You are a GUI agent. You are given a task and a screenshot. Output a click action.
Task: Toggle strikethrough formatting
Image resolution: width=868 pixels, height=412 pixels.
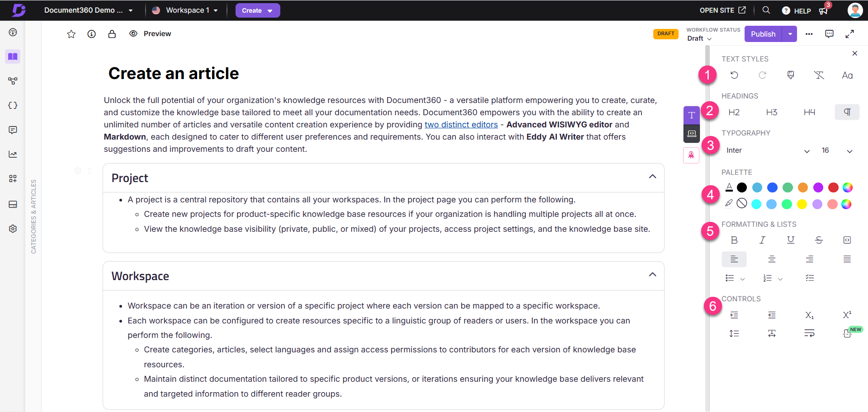pos(819,240)
